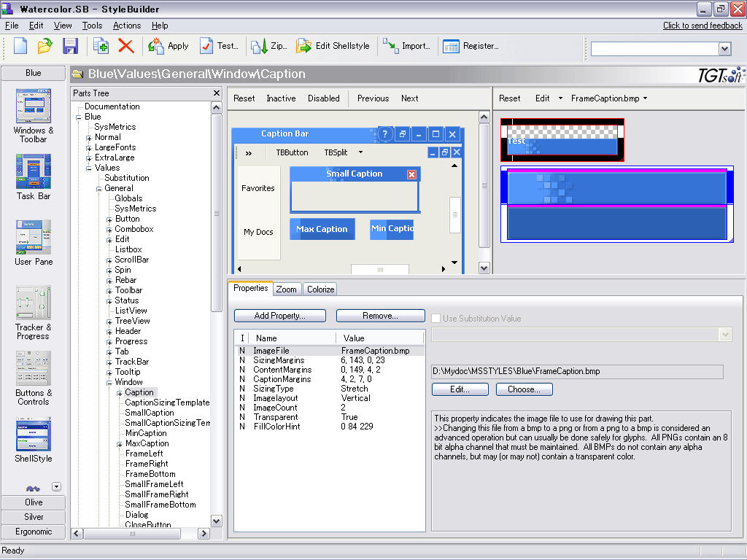Open the TBSplit dropdown arrow
The width and height of the screenshot is (747, 560).
pyautogui.click(x=360, y=152)
